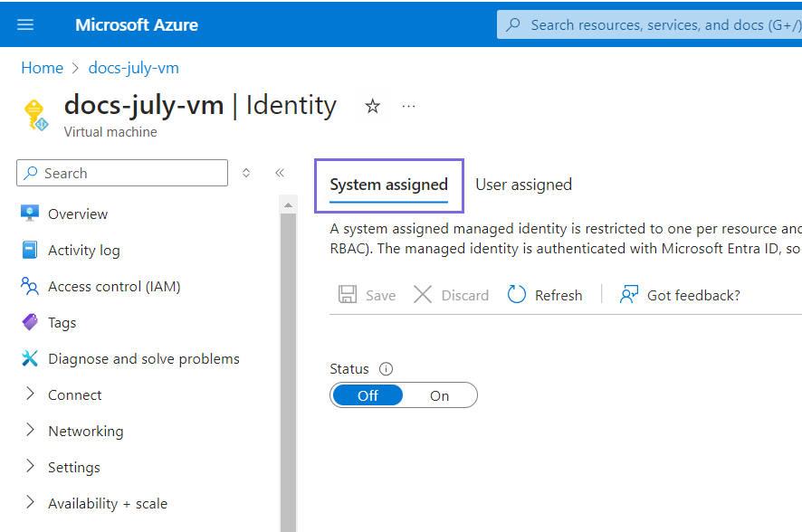Collapse the sidebar with double chevron
802x532 pixels.
point(280,173)
